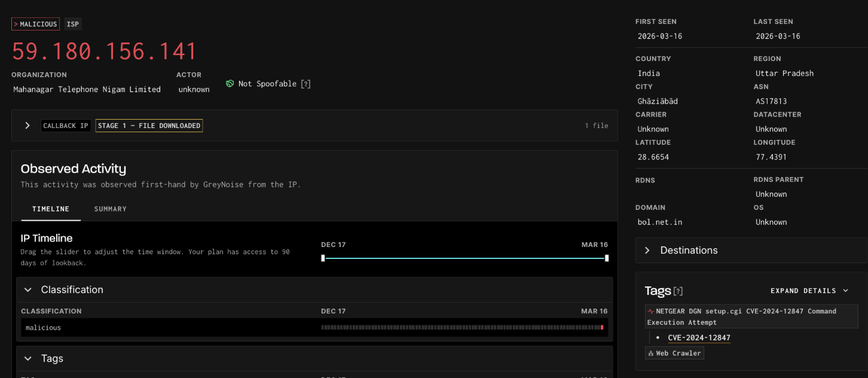Click the Carrier value Unknown
Viewport: 868px width, 378px height.
click(x=653, y=129)
